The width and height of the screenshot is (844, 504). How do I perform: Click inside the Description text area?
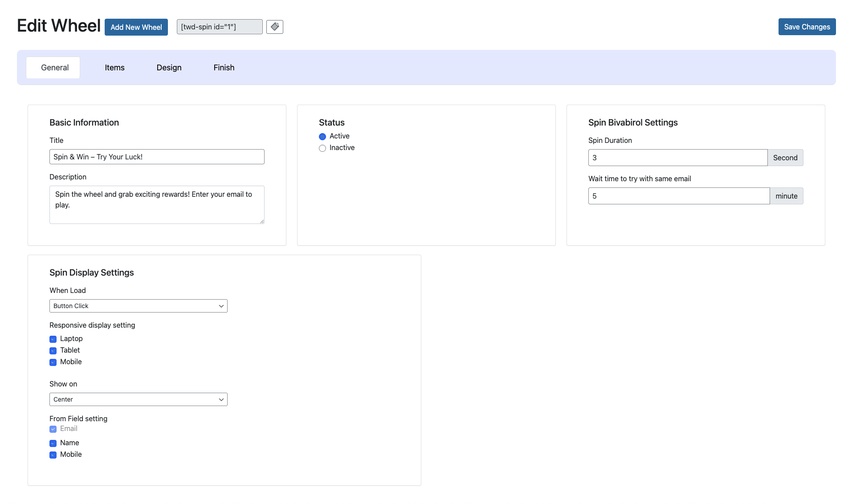[x=156, y=204]
